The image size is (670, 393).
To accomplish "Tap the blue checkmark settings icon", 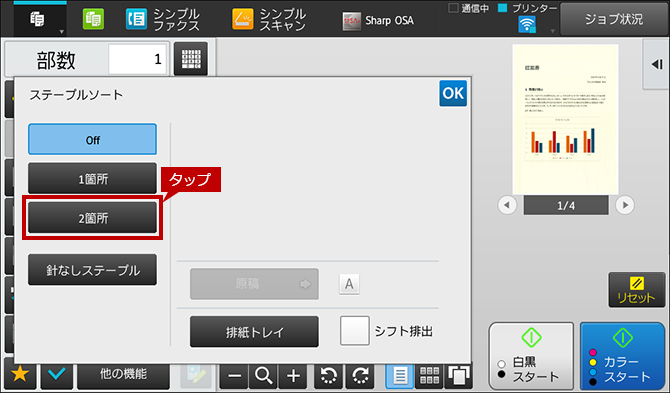I will [x=56, y=374].
